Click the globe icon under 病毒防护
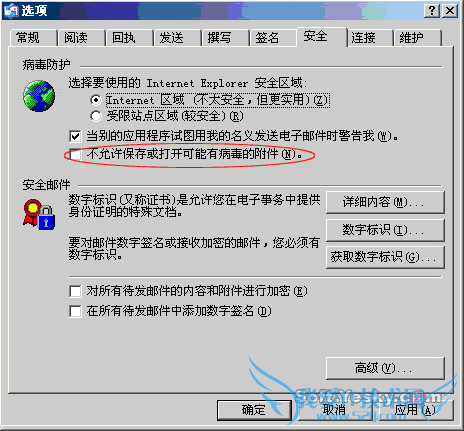Screen dimensions: 464x431 (x=39, y=96)
